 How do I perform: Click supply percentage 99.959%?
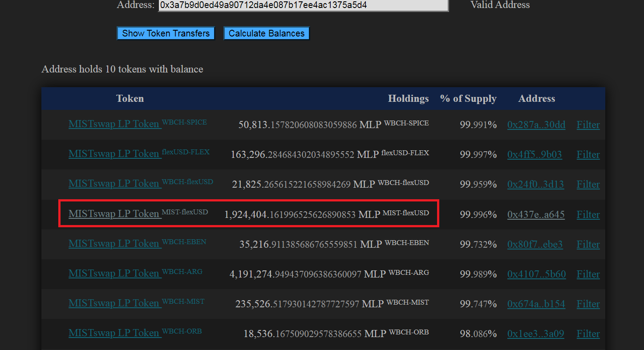point(478,184)
